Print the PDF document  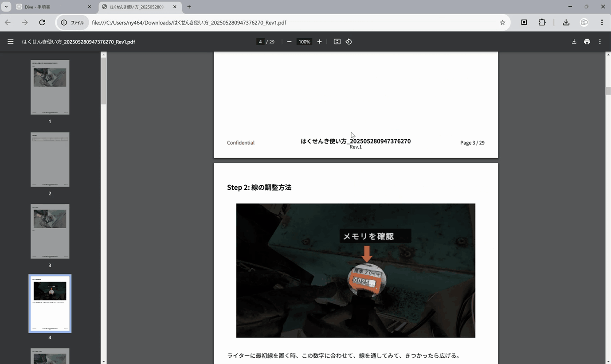587,42
